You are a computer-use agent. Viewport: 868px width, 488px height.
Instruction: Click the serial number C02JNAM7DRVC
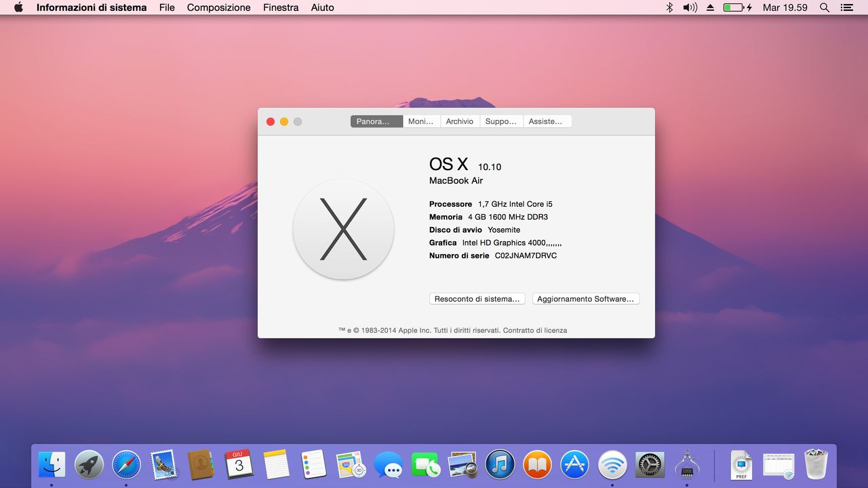coord(526,256)
